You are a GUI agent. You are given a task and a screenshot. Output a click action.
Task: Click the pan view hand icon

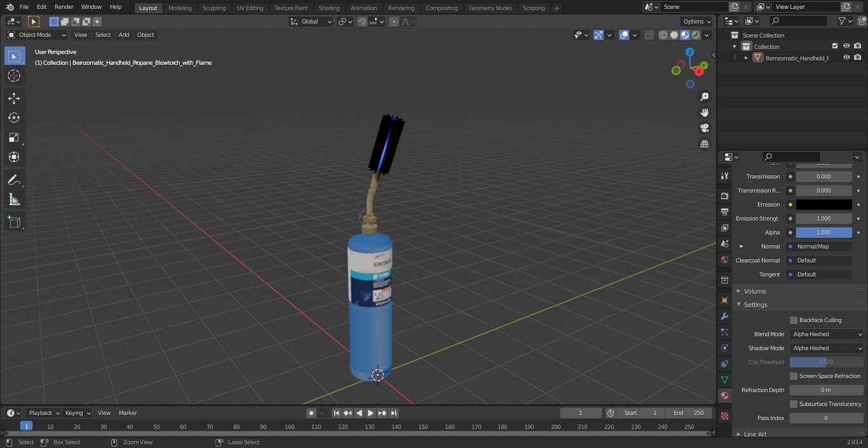point(705,112)
